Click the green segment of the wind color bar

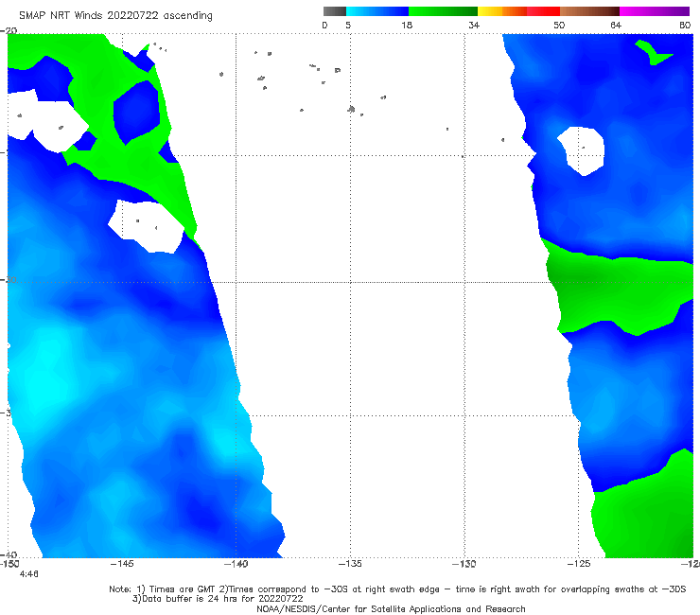443,11
